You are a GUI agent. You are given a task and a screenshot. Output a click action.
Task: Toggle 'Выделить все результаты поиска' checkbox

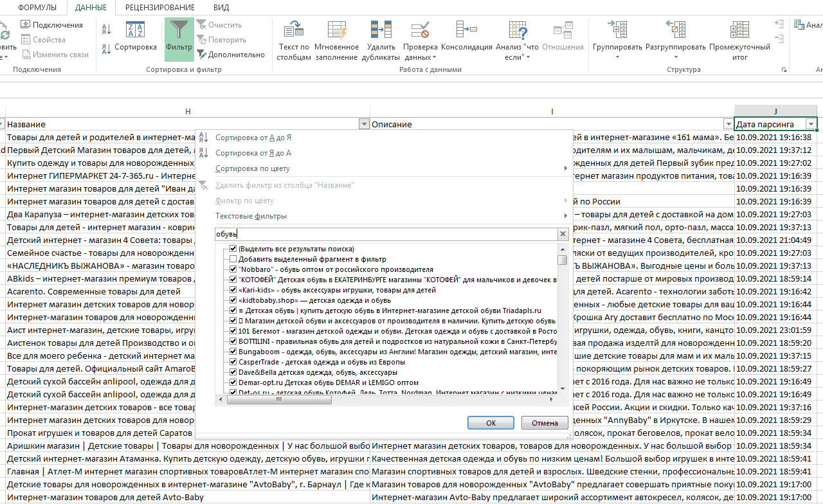click(233, 249)
